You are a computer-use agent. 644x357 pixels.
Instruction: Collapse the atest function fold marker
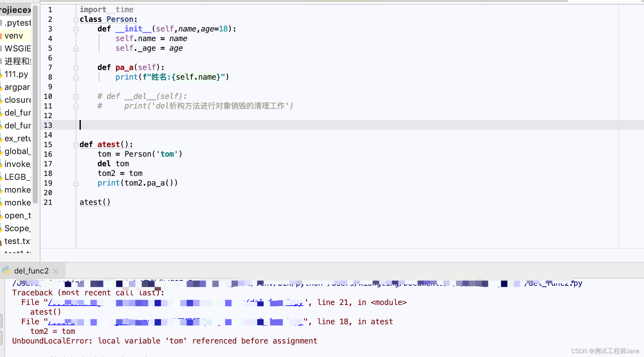(x=76, y=145)
